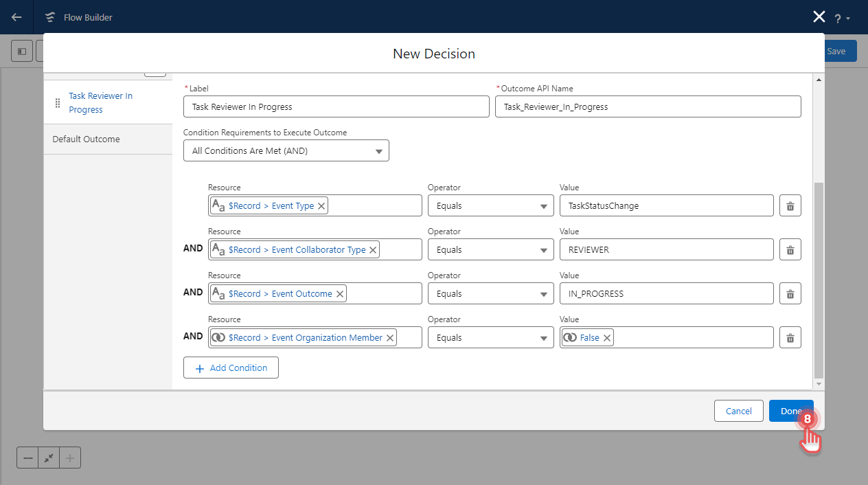
Task: Select the Default Outcome item
Action: (85, 139)
